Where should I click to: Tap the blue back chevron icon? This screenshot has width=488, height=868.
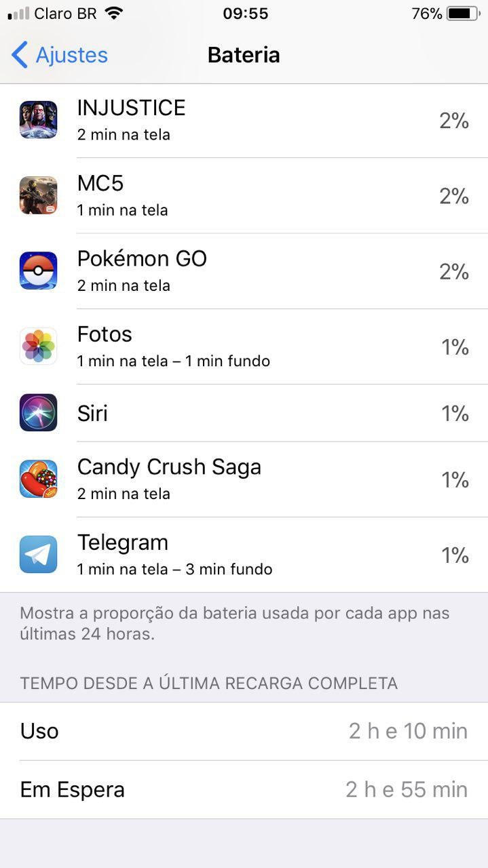tap(20, 55)
